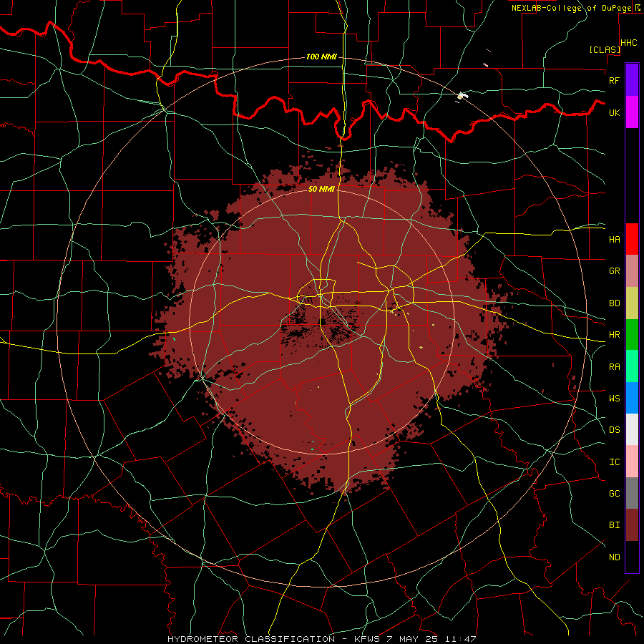Image resolution: width=644 pixels, height=644 pixels.
Task: Click the RA legend label
Action: pyautogui.click(x=614, y=367)
